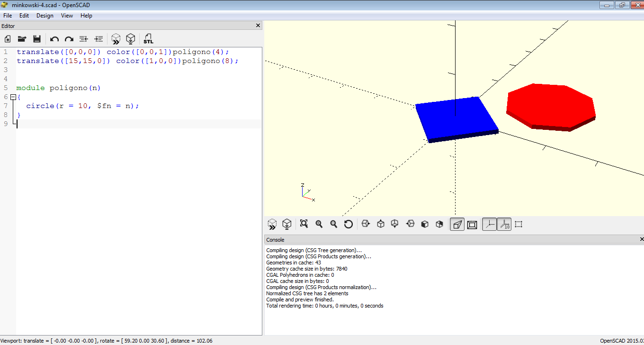The width and height of the screenshot is (644, 345).
Task: Preview design from viewport toolbar
Action: click(x=272, y=224)
